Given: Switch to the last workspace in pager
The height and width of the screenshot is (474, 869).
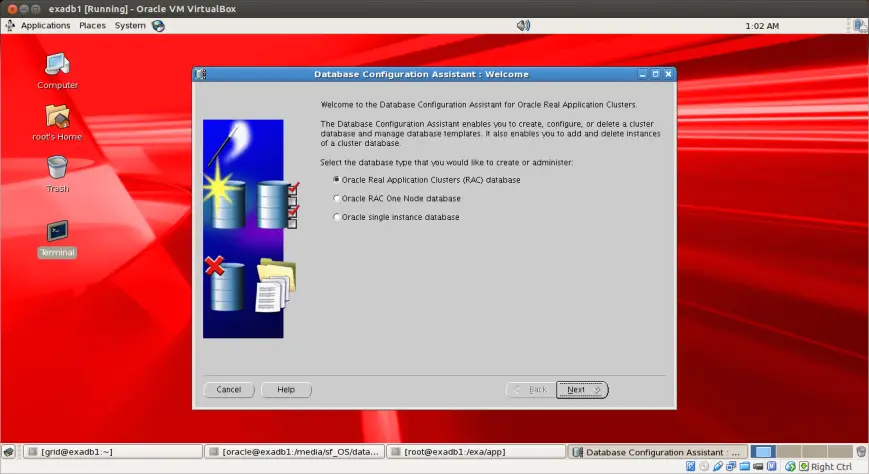Looking at the screenshot, I should (x=840, y=452).
